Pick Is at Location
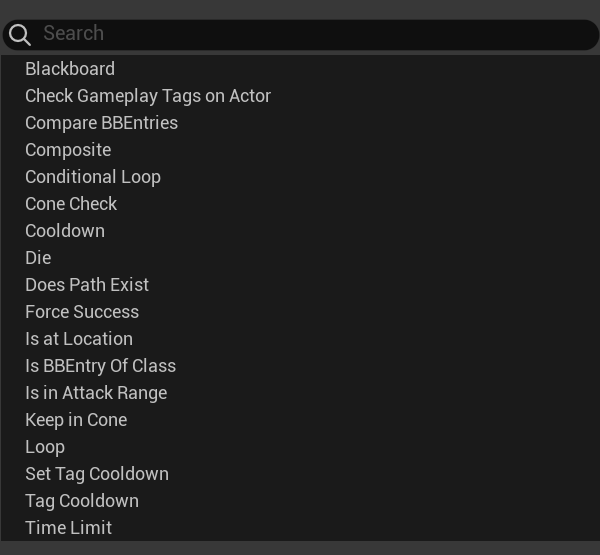Image resolution: width=600 pixels, height=555 pixels. (x=79, y=339)
